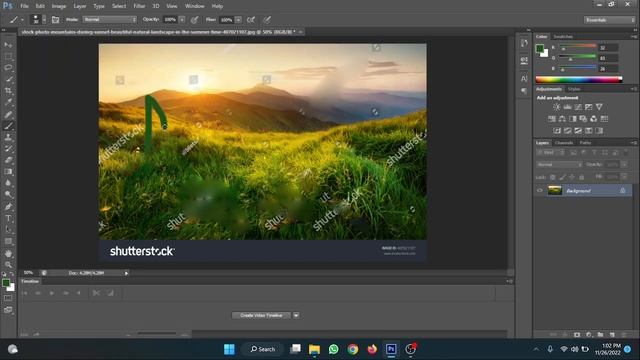Select the Hand tool
The height and width of the screenshot is (360, 640).
pos(8,253)
